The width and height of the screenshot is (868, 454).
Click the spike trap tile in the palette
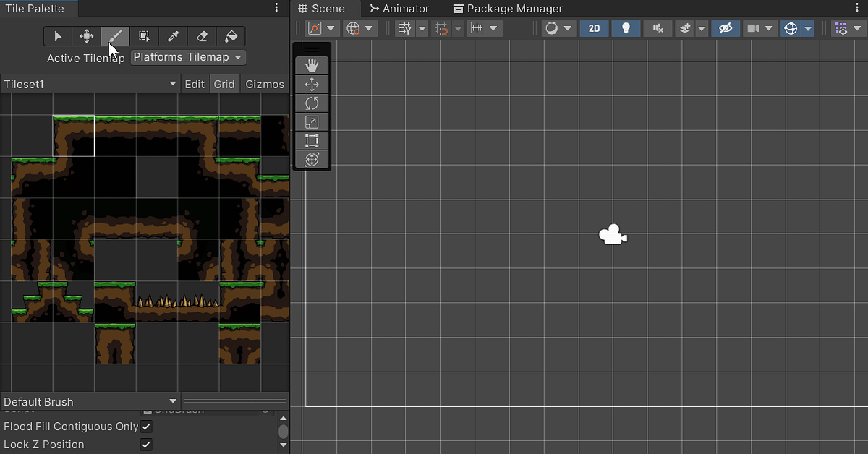[x=177, y=301]
